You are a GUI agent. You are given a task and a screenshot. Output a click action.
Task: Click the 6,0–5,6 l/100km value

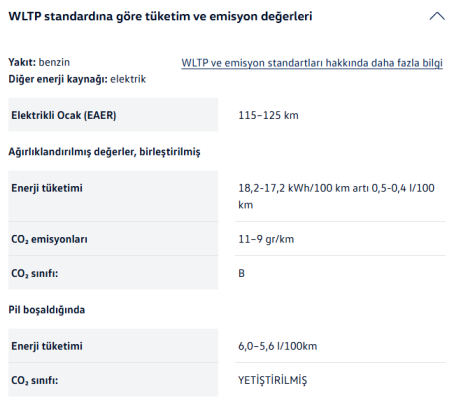(x=278, y=346)
